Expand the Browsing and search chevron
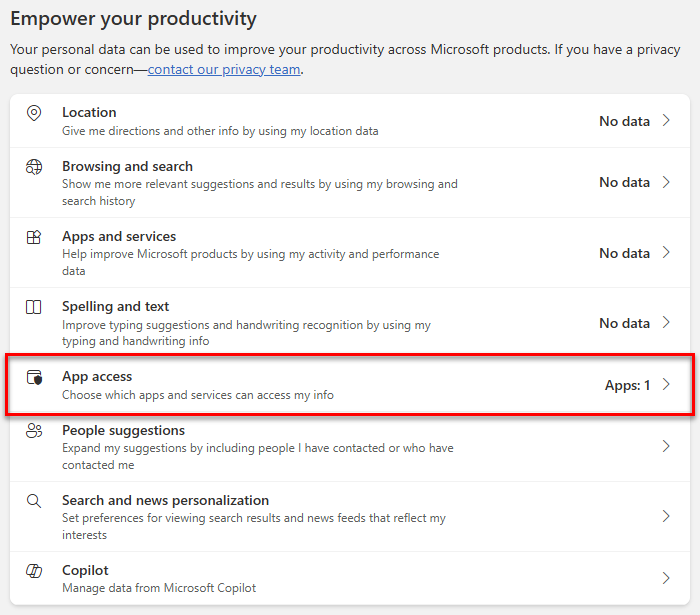Viewport: 700px width, 615px height. coord(666,182)
